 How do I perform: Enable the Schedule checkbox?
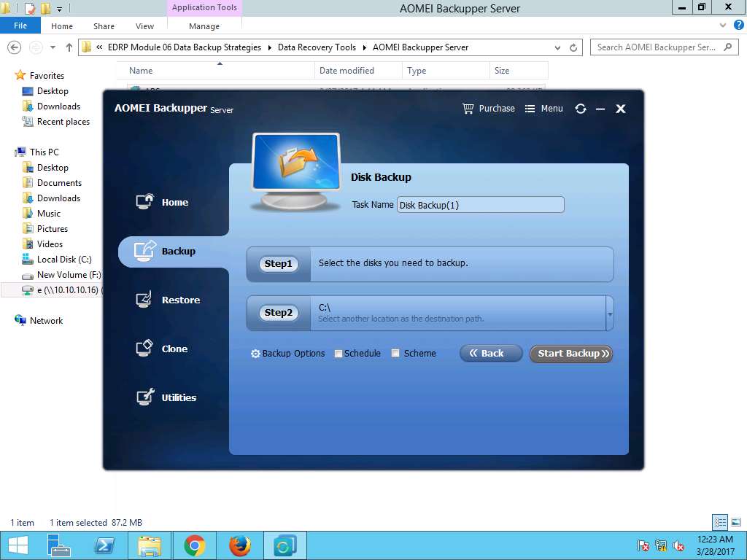pos(338,354)
